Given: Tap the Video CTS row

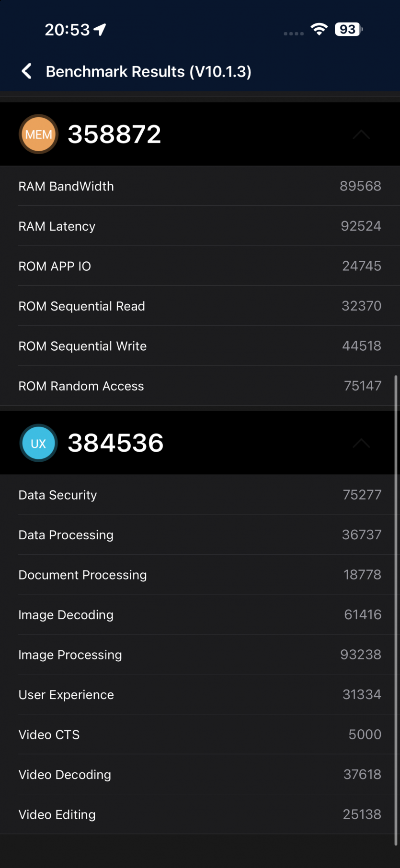Looking at the screenshot, I should [x=200, y=734].
